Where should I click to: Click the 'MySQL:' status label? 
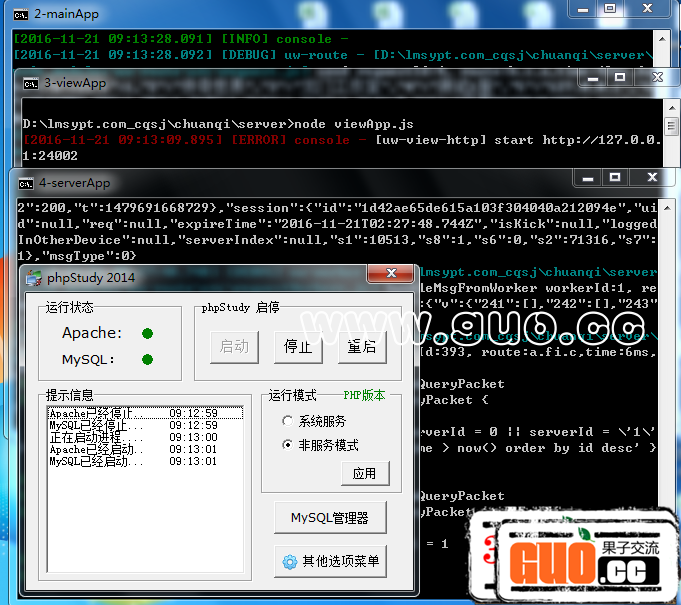[88, 360]
